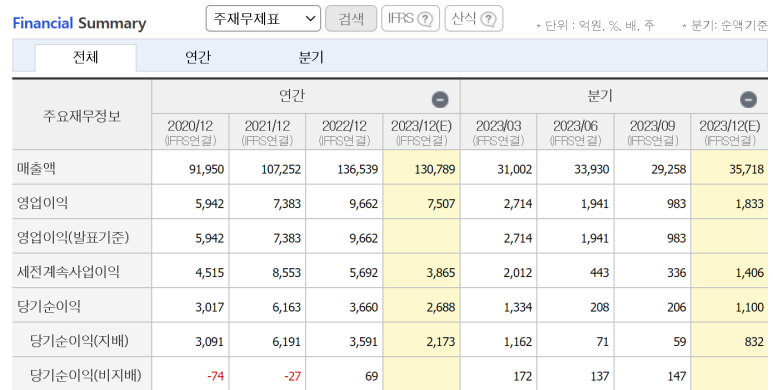Select estimated controlling net income 2,173
Image resolution: width=773 pixels, height=390 pixels.
pyautogui.click(x=441, y=342)
